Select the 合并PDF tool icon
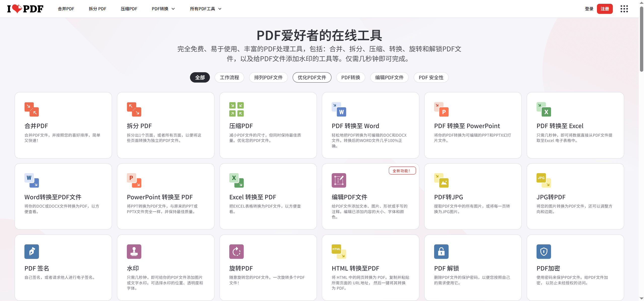 [x=31, y=109]
